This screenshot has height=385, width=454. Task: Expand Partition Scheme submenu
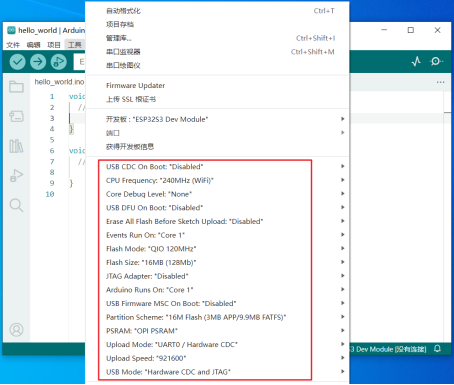[217, 317]
